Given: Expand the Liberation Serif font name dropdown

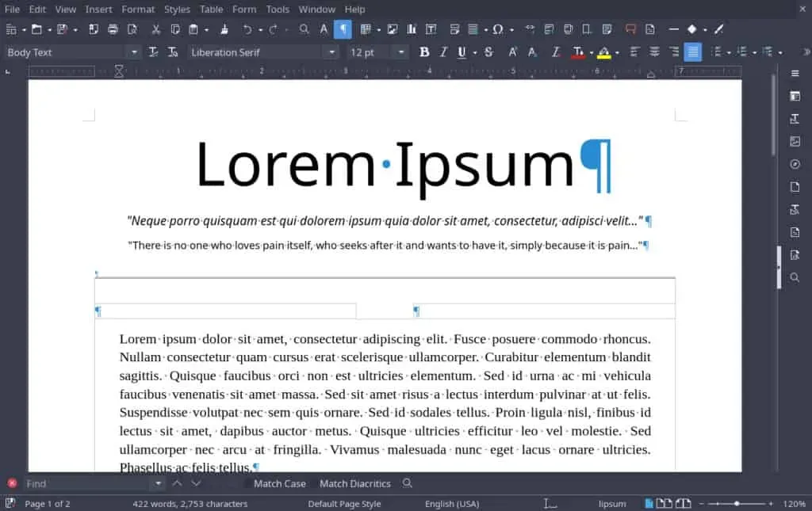Looking at the screenshot, I should [x=331, y=52].
